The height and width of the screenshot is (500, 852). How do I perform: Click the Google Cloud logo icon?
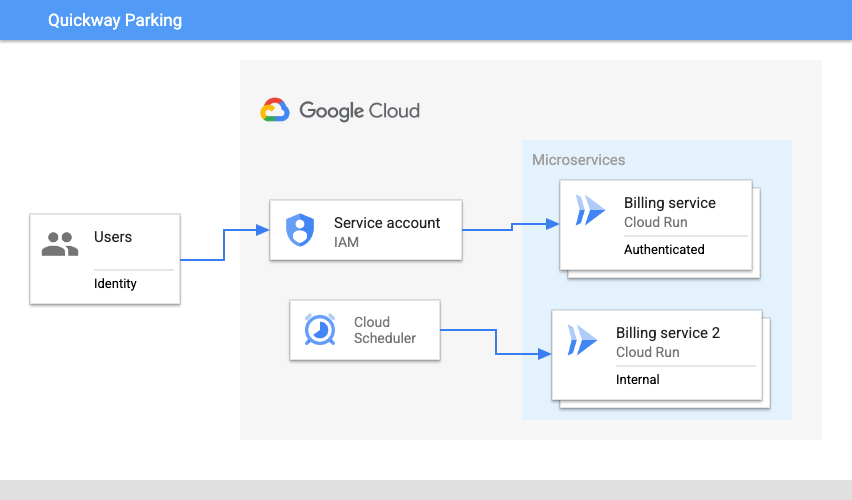(275, 110)
